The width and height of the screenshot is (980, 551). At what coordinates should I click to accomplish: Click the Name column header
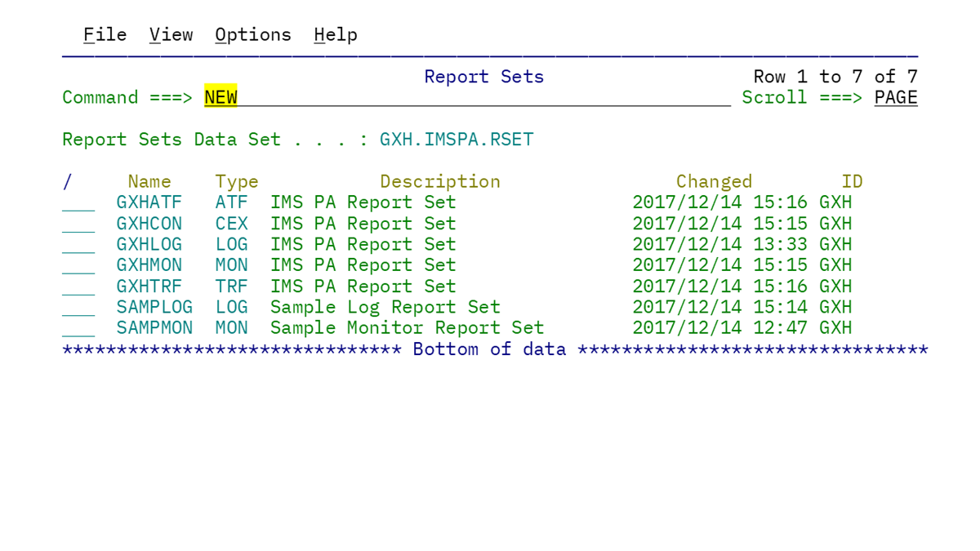[149, 180]
